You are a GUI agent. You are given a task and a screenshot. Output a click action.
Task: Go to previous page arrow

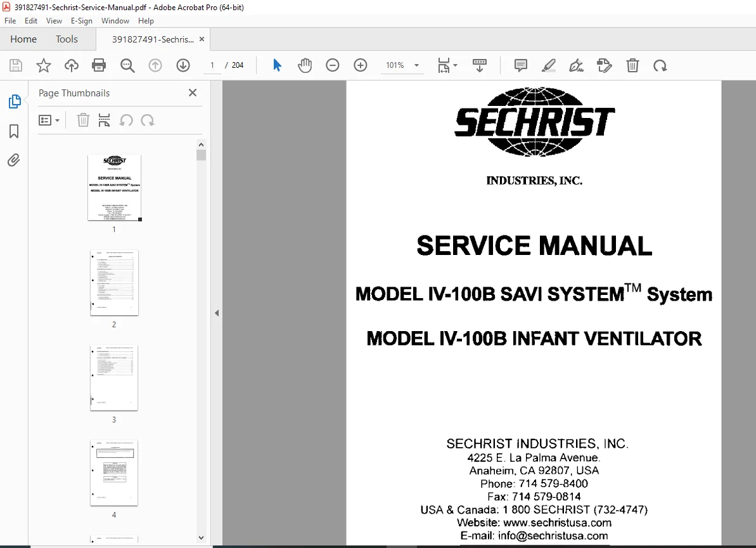(x=155, y=65)
